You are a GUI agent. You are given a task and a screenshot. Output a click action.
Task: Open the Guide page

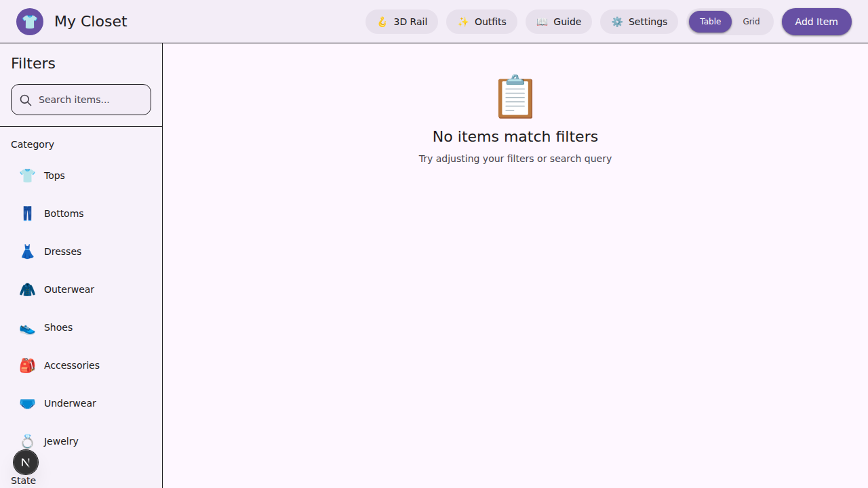pyautogui.click(x=559, y=21)
